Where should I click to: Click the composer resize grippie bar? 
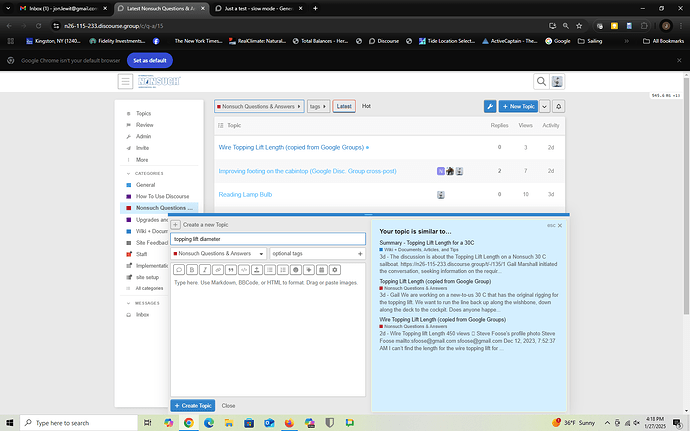coord(368,214)
